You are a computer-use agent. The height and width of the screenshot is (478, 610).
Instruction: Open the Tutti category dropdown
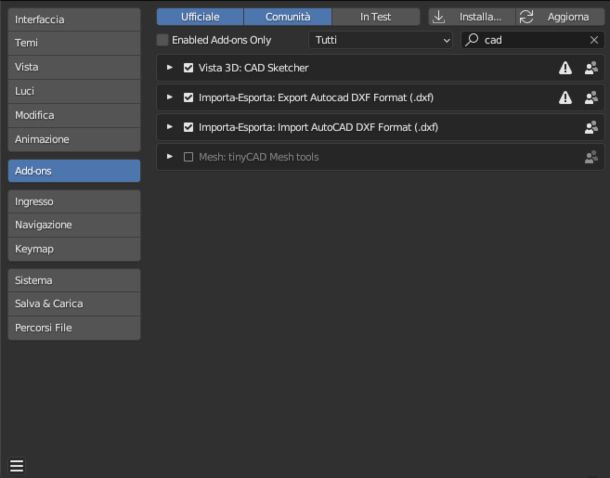pyautogui.click(x=381, y=40)
